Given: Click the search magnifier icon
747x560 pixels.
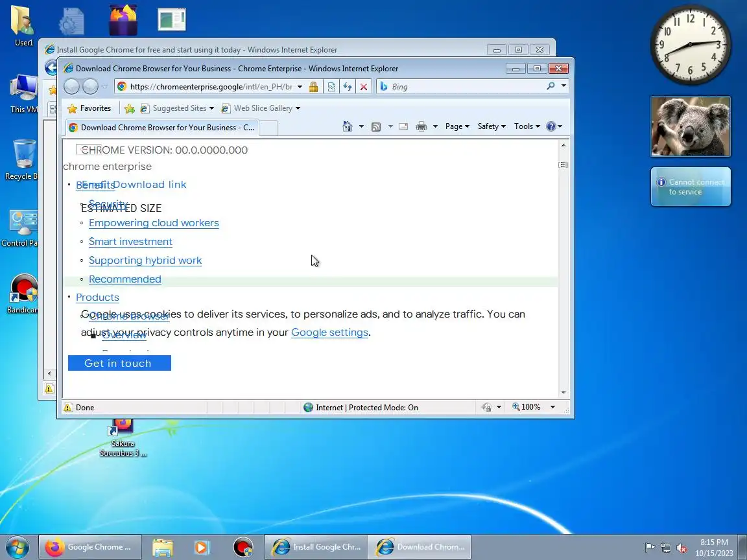Looking at the screenshot, I should coord(551,86).
